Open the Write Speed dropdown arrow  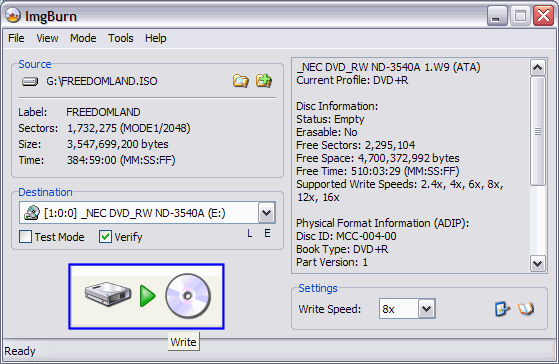click(426, 309)
